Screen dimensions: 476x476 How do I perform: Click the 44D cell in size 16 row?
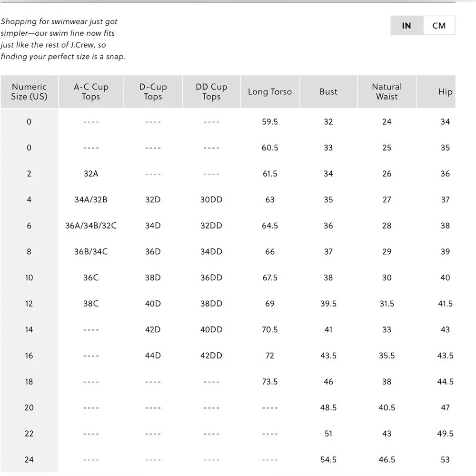click(153, 356)
